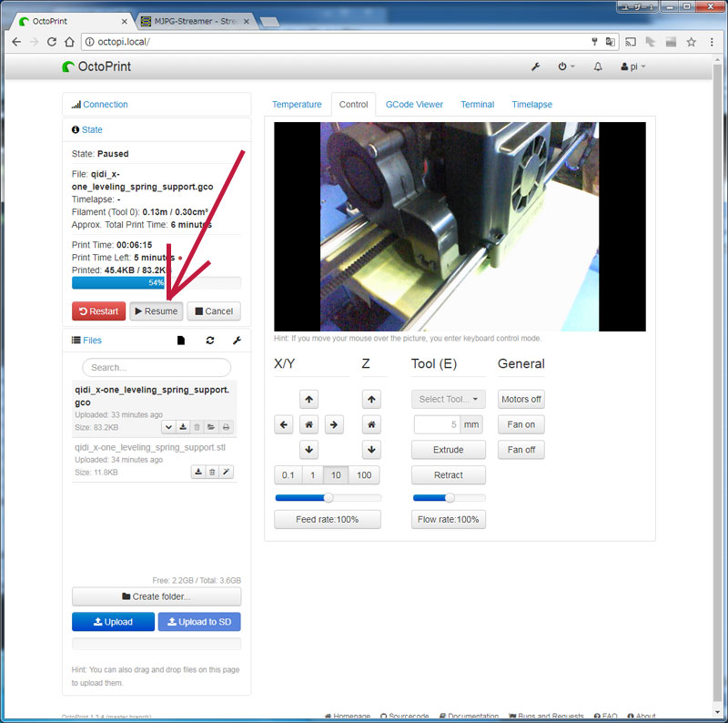Viewport: 728px width, 723px height.
Task: Set jog step to 100 mm
Action: [x=364, y=475]
